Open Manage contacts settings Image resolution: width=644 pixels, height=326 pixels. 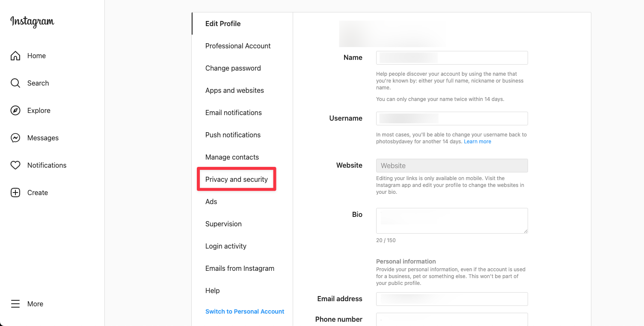pyautogui.click(x=242, y=157)
